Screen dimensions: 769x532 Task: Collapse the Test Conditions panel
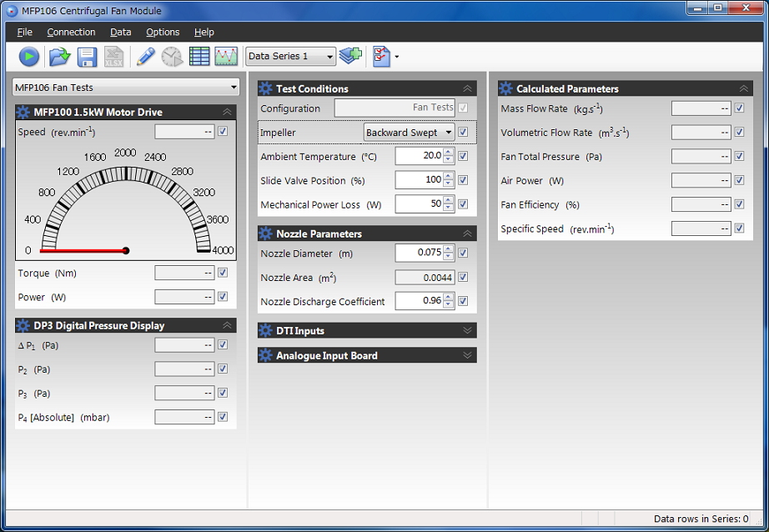(467, 88)
